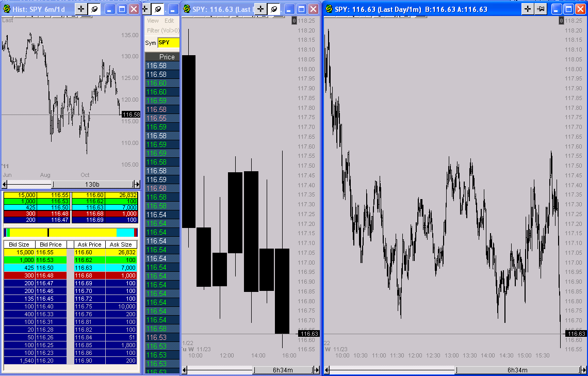Image resolution: width=588 pixels, height=376 pixels.
Task: Click ask price 116.75 with size 10,000
Action: [90, 306]
